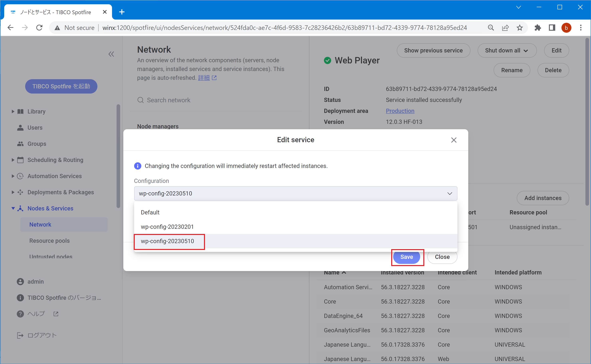Screen dimensions: 591x364
Task: Click the Users icon in sidebar
Action: tap(21, 128)
